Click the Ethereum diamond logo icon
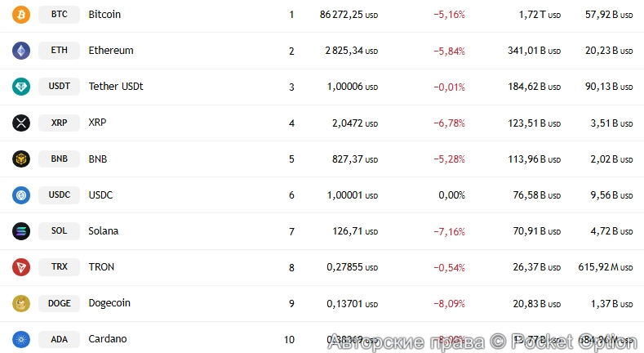 tap(21, 51)
